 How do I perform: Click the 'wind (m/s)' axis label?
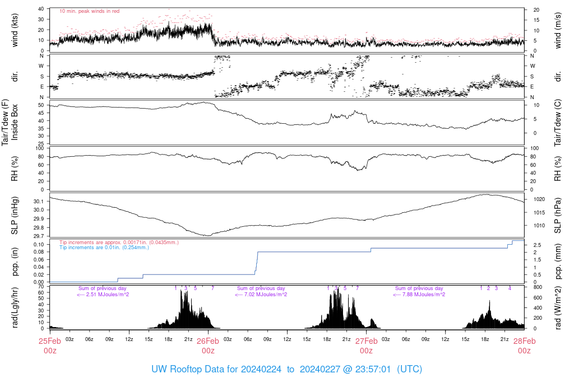[558, 30]
